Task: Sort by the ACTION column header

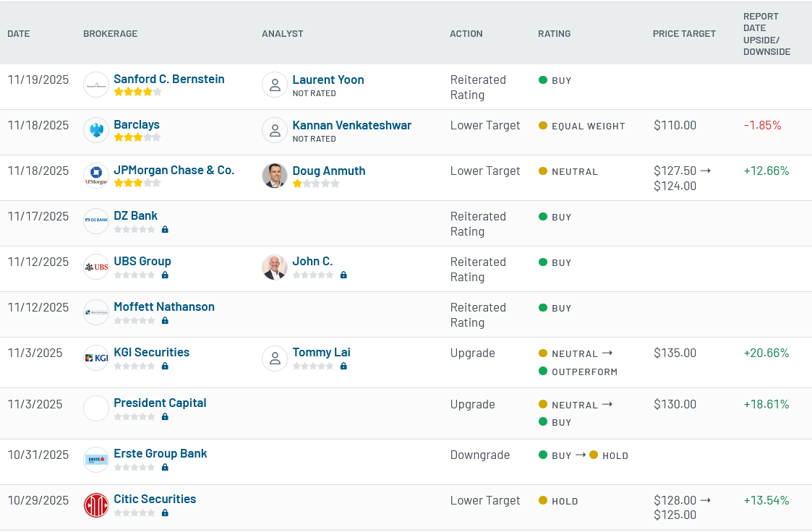Action: pos(466,34)
